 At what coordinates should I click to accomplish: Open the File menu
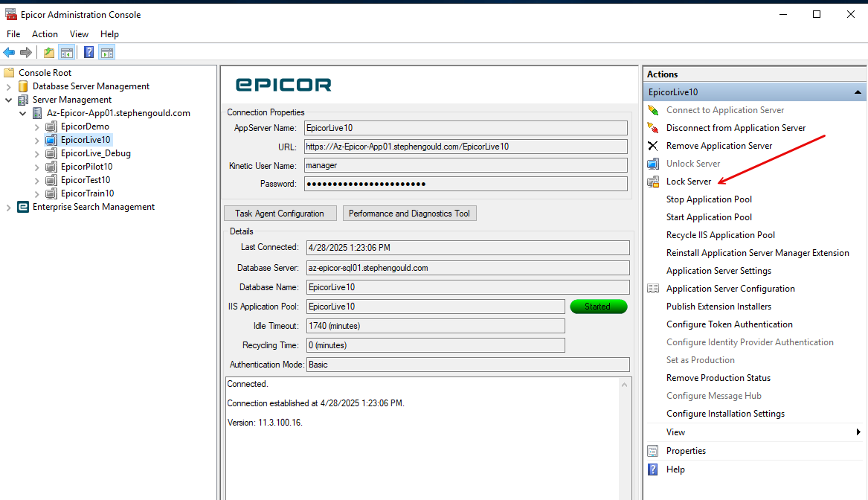point(13,34)
